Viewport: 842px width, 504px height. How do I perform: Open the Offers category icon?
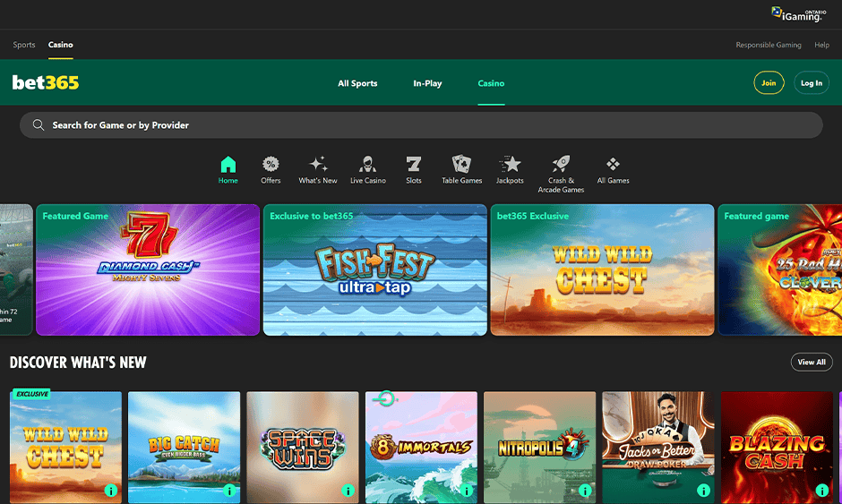tap(271, 164)
